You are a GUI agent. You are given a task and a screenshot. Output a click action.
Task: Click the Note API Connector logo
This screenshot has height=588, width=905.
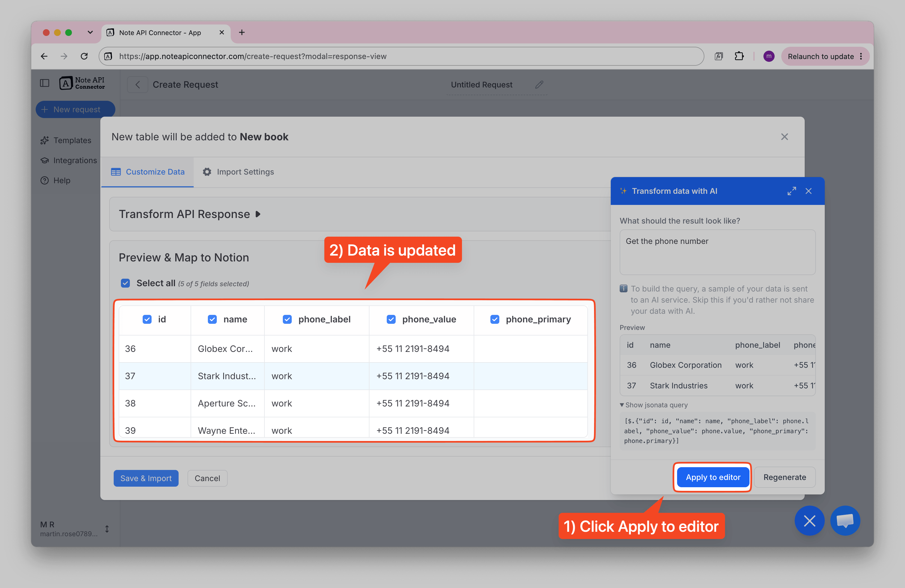[82, 83]
